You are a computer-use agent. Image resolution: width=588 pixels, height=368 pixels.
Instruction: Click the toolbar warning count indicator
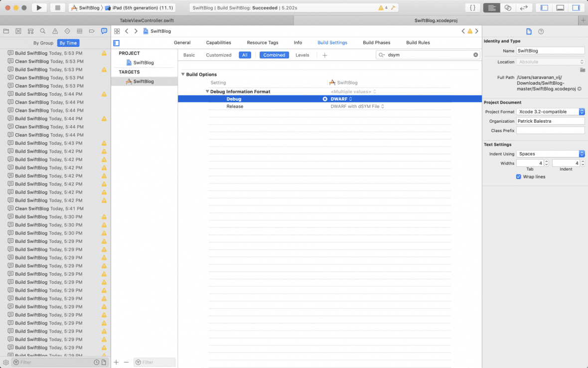pyautogui.click(x=383, y=7)
